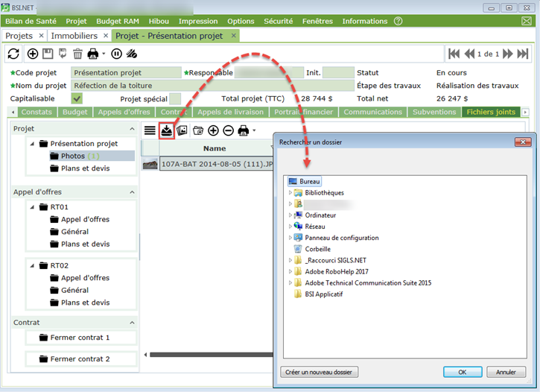
Task: Click the new folder icon in file toolbar
Action: point(198,130)
